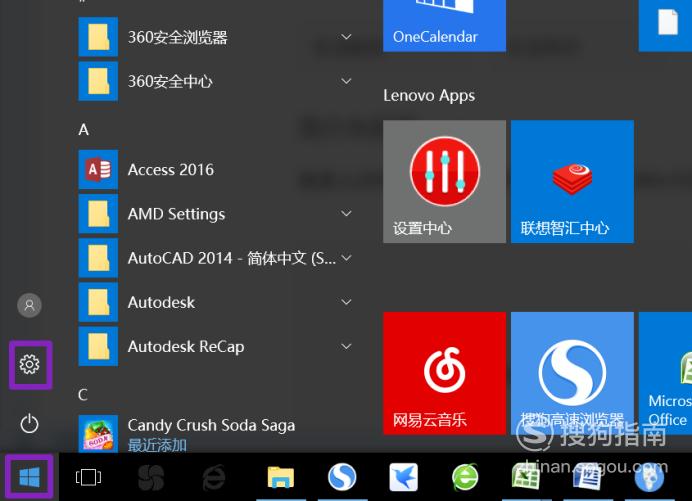Viewport: 692px width, 501px height.
Task: Open the white document tile at top right
Action: click(666, 26)
